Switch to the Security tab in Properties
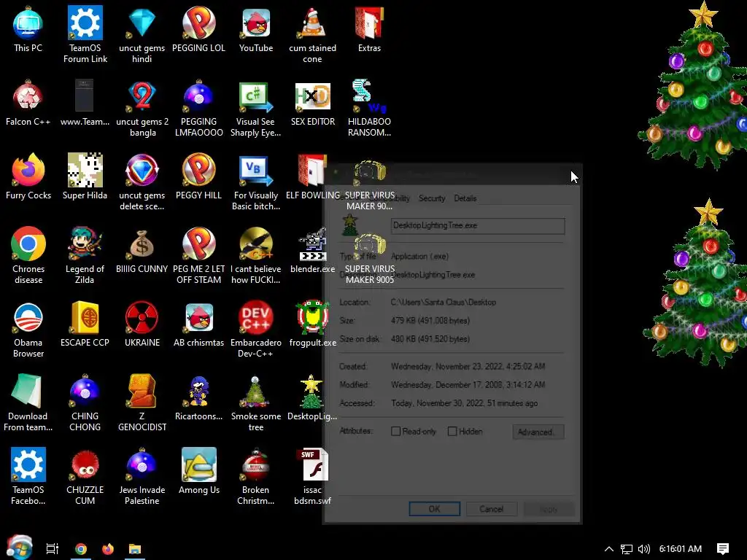Image resolution: width=747 pixels, height=560 pixels. pos(432,198)
